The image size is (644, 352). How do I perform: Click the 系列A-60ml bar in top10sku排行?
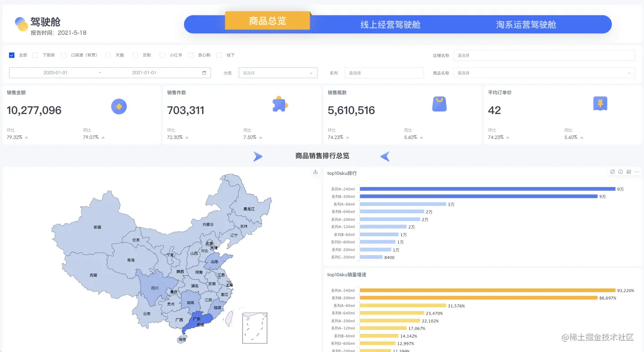pyautogui.click(x=403, y=204)
